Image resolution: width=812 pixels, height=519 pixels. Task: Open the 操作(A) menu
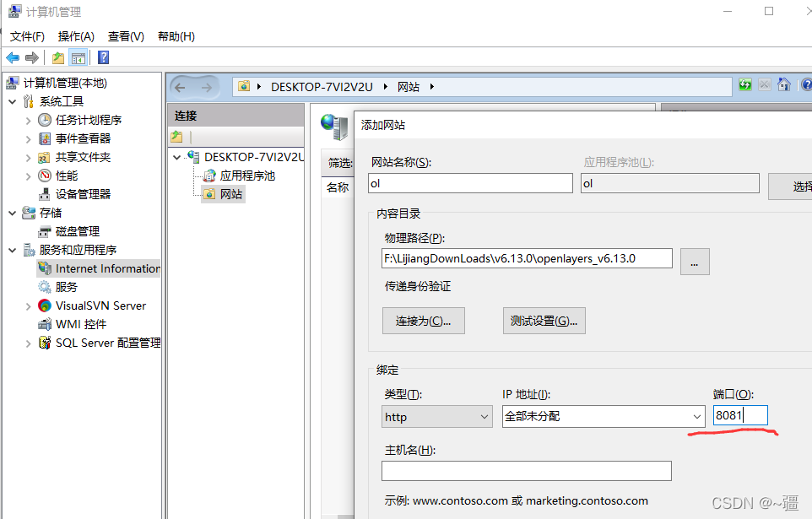coord(76,35)
